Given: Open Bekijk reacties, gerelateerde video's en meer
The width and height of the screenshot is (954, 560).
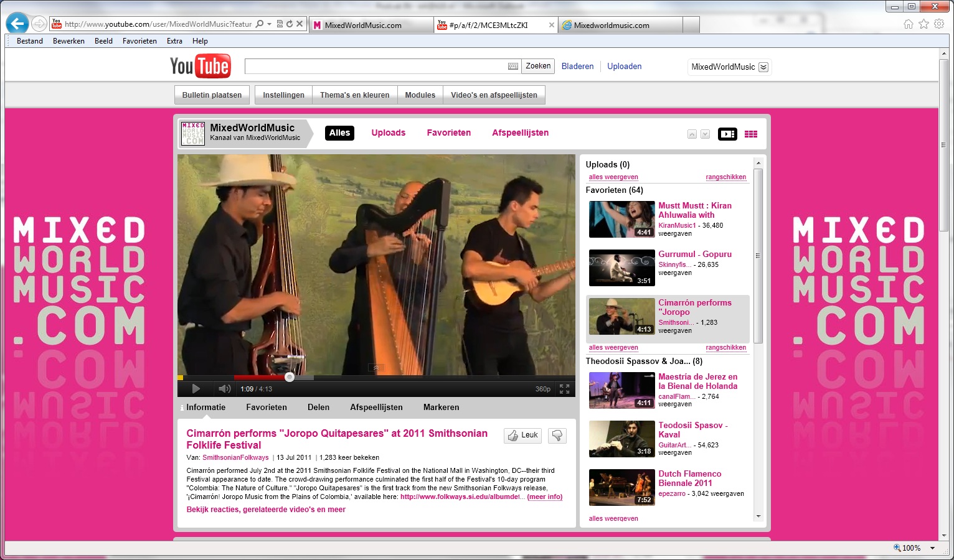Looking at the screenshot, I should (x=266, y=510).
